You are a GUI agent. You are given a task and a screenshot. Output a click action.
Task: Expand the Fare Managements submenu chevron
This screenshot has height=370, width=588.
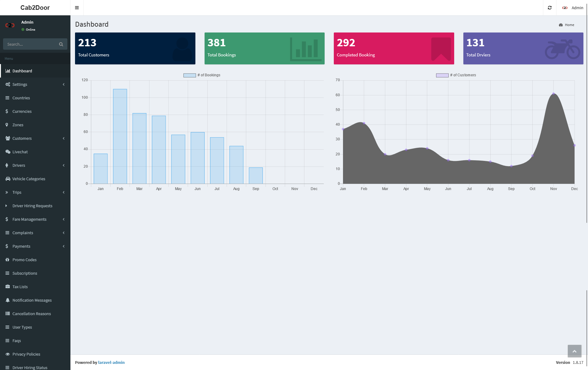click(64, 219)
